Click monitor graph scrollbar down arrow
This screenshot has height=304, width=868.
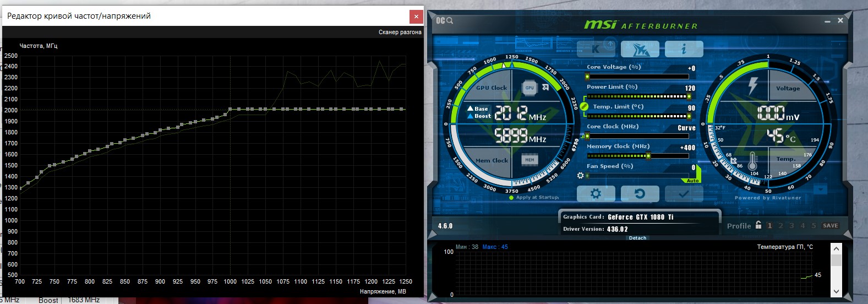[836, 291]
